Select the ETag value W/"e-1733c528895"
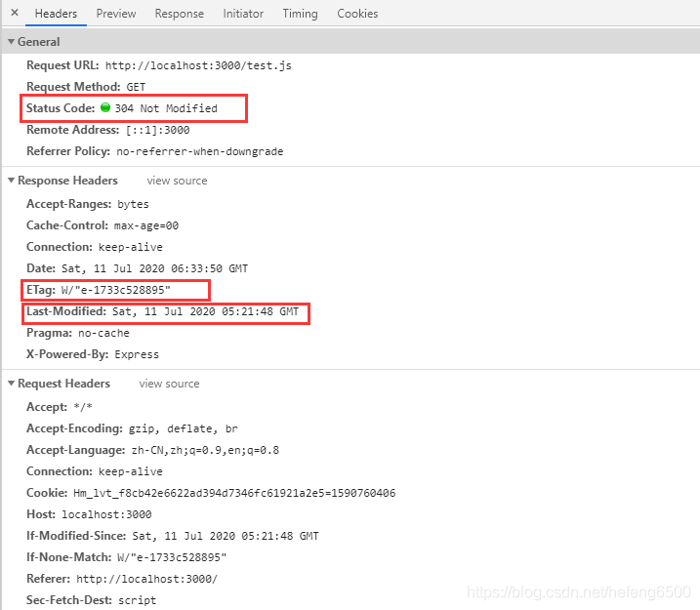This screenshot has height=610, width=700. (x=115, y=290)
